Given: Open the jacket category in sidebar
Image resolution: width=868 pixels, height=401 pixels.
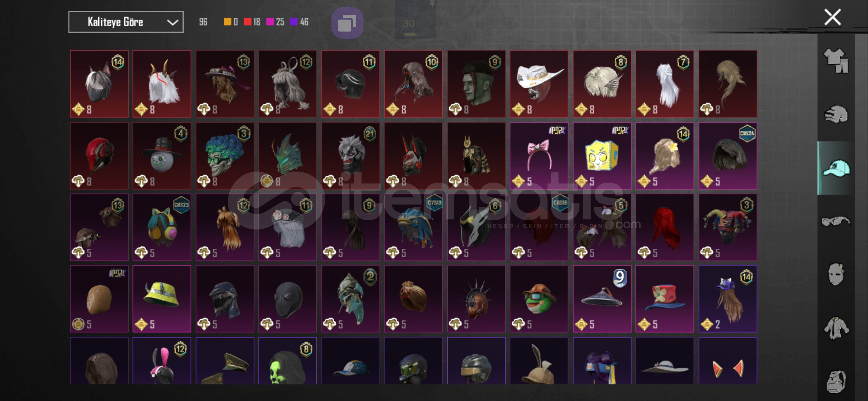Looking at the screenshot, I should coord(836,328).
